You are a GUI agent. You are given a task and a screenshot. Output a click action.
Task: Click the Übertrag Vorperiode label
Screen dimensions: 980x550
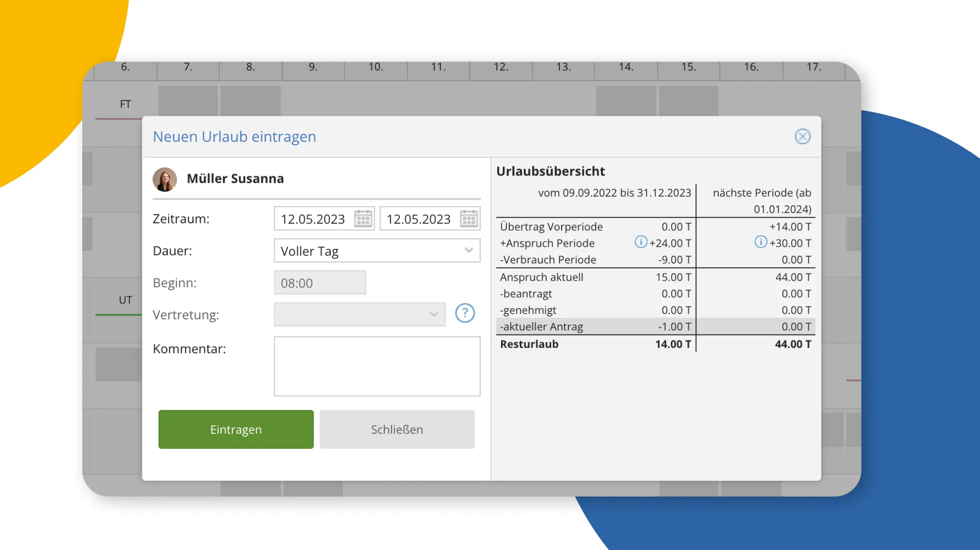[552, 227]
